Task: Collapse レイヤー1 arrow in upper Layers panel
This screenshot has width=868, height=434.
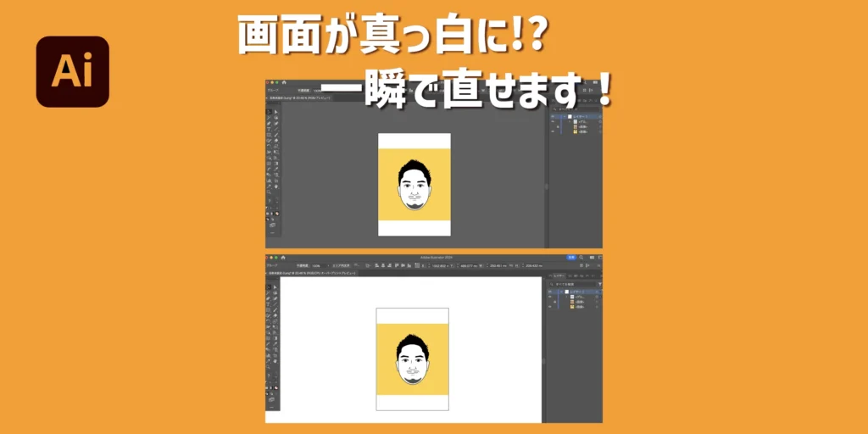Action: (x=565, y=116)
